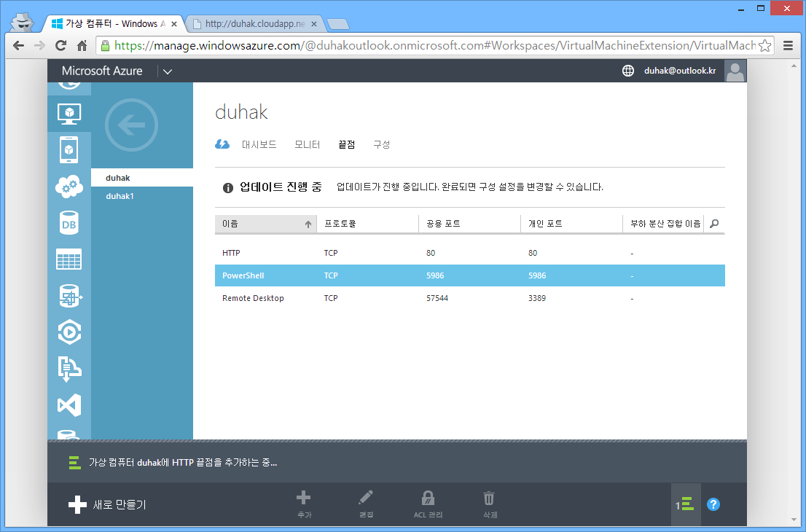Click the HTTP endpoint row name
This screenshot has height=532, width=806.
point(231,253)
